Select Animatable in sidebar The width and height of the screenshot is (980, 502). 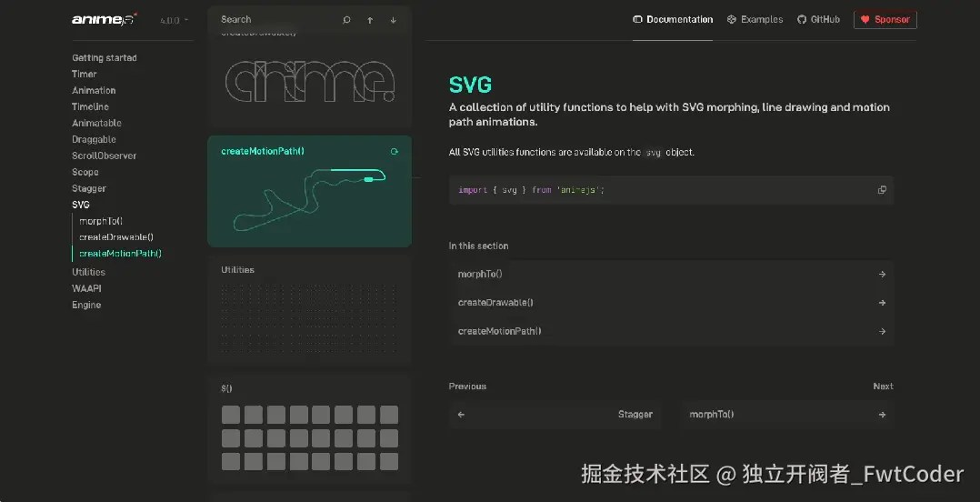click(x=97, y=123)
